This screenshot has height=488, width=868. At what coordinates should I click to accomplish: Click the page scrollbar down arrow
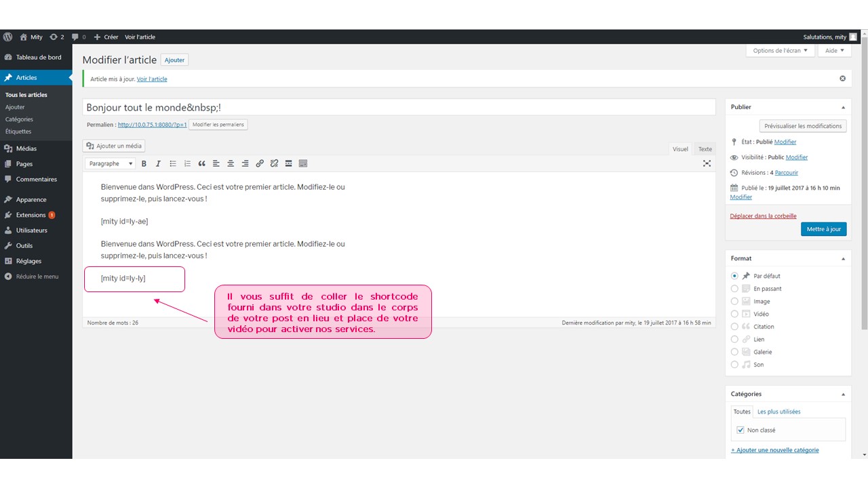point(863,454)
